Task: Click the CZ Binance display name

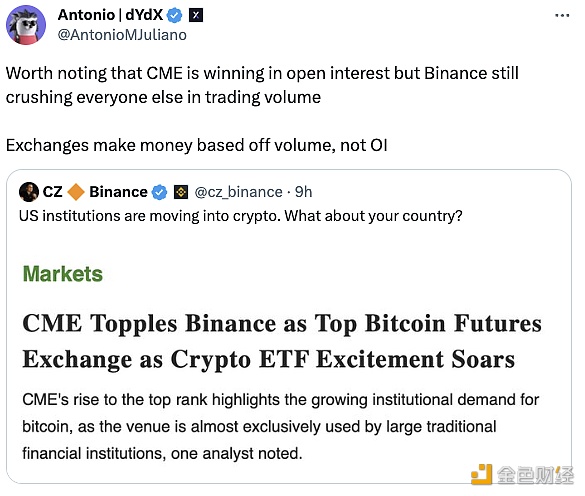Action: coord(95,192)
